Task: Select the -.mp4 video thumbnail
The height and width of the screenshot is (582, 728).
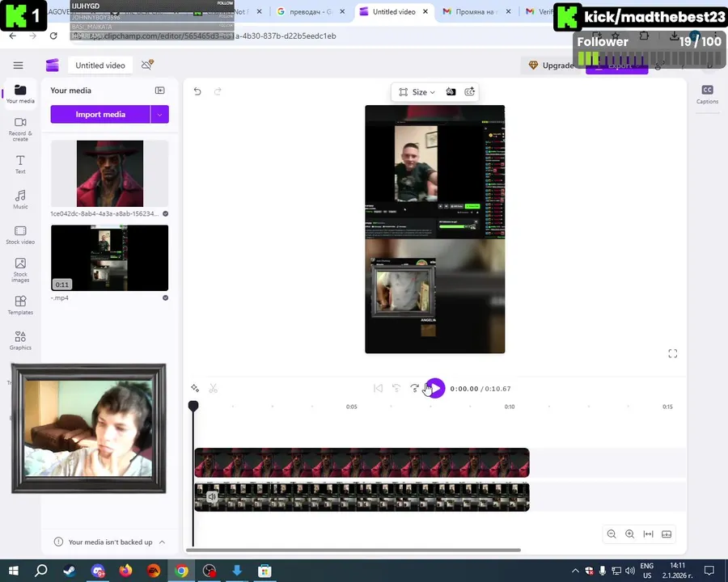Action: (109, 258)
